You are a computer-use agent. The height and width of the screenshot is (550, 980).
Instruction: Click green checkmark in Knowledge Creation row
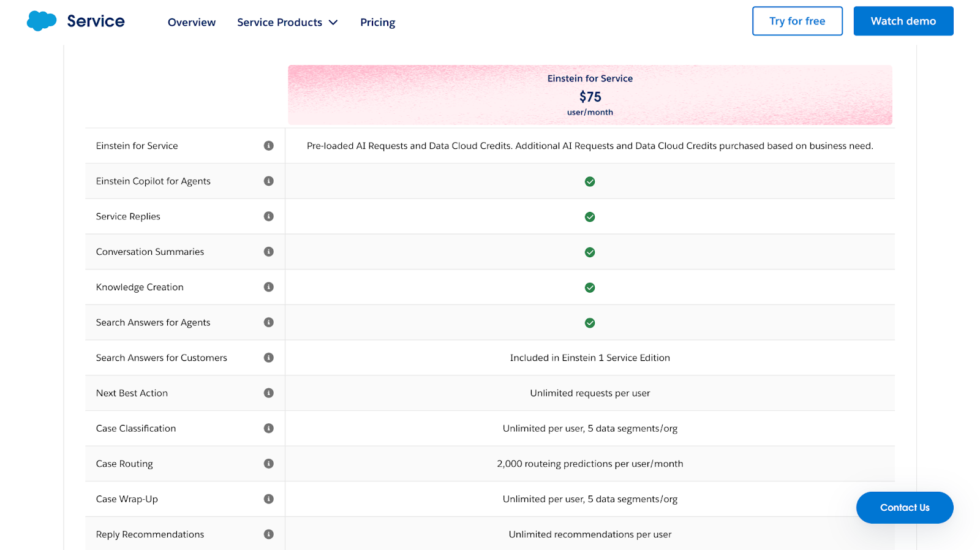pyautogui.click(x=590, y=288)
